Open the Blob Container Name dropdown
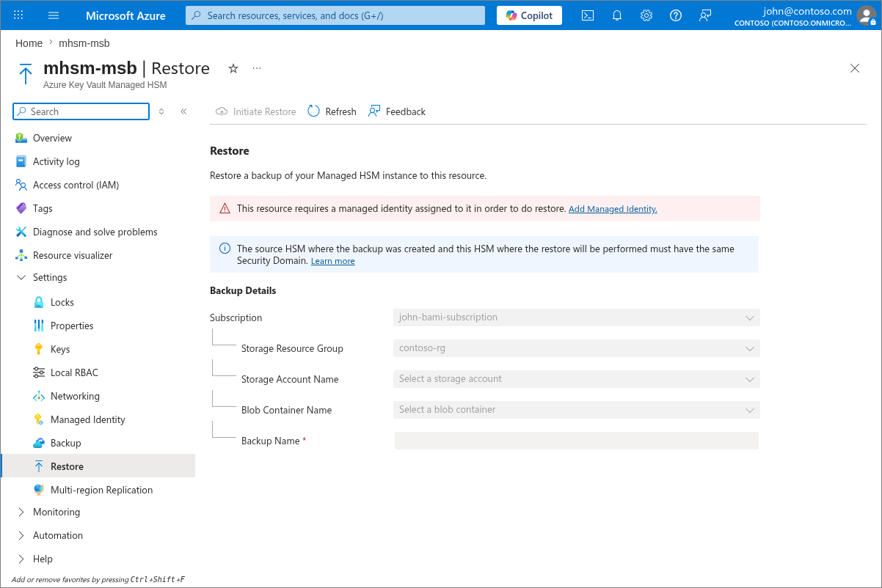This screenshot has width=882, height=588. 576,410
